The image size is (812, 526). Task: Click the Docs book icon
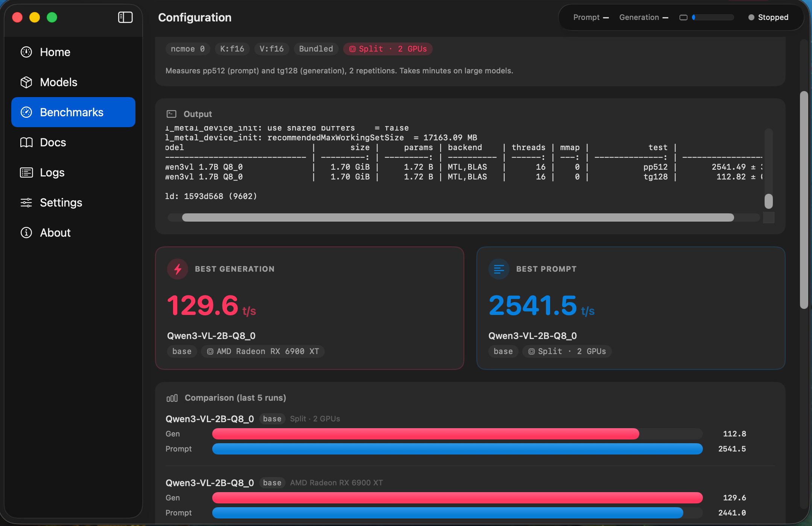click(x=26, y=142)
